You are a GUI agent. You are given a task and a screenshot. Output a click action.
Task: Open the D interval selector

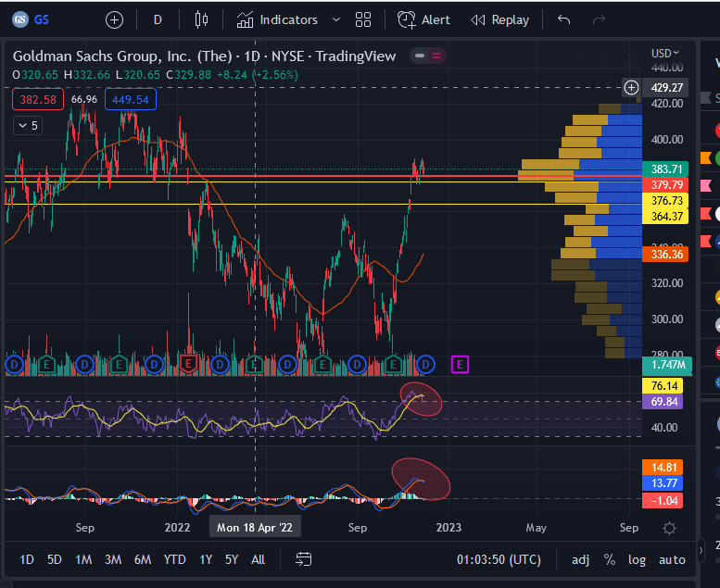(x=158, y=19)
